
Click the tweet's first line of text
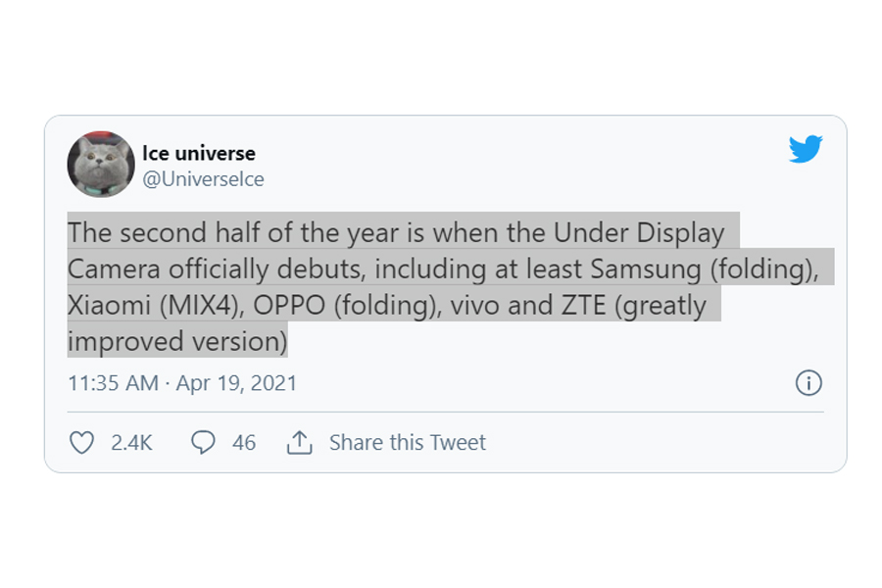[x=397, y=233]
